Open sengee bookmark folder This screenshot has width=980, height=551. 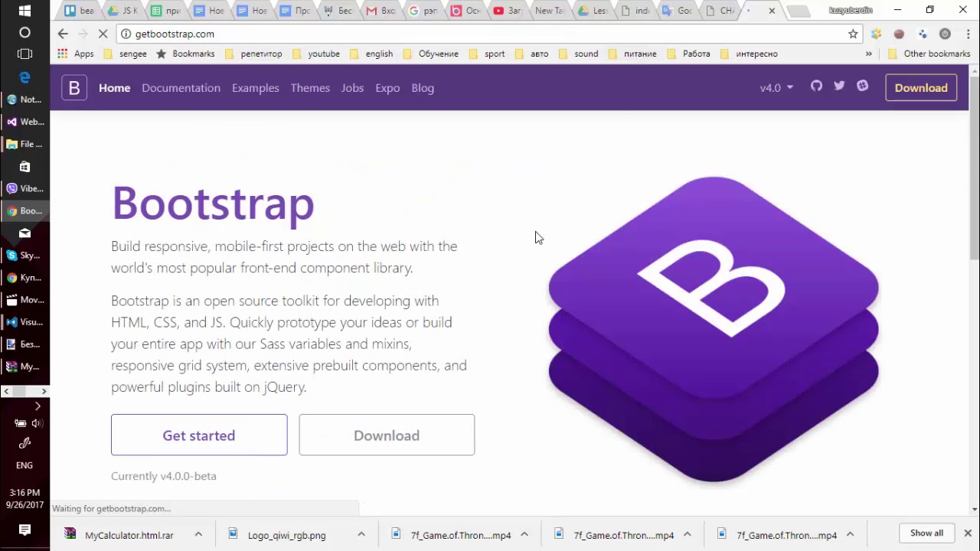tap(125, 54)
